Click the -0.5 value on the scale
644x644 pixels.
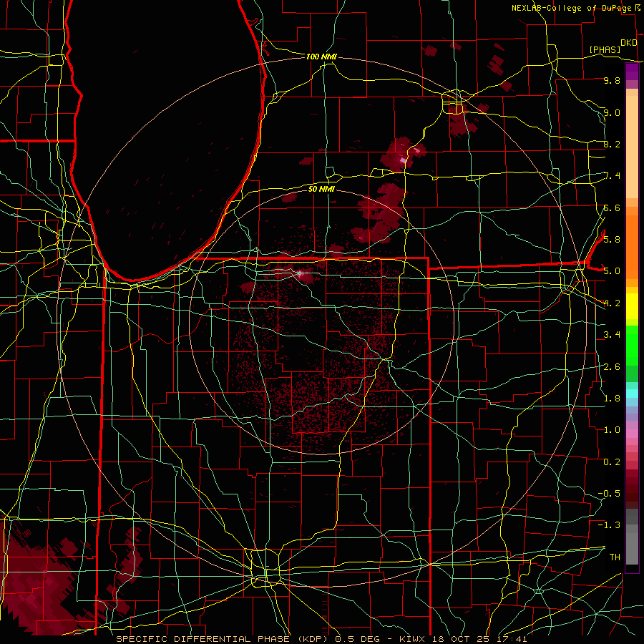[x=609, y=493]
